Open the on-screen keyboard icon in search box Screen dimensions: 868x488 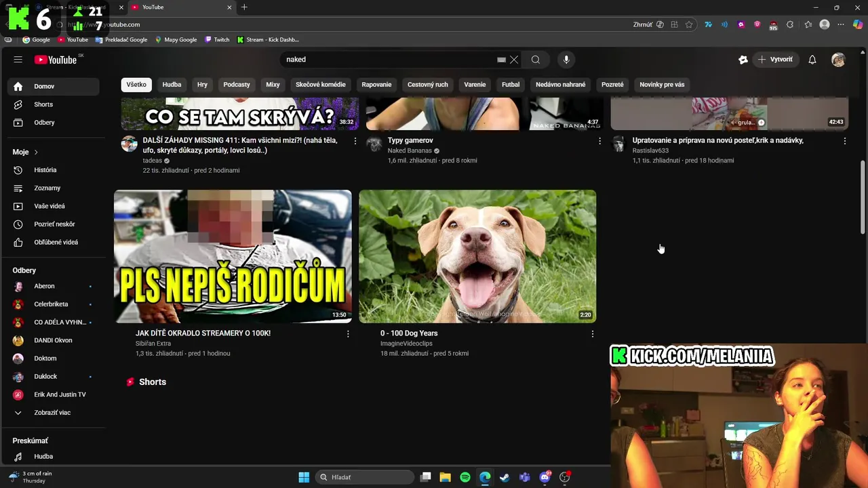(501, 60)
